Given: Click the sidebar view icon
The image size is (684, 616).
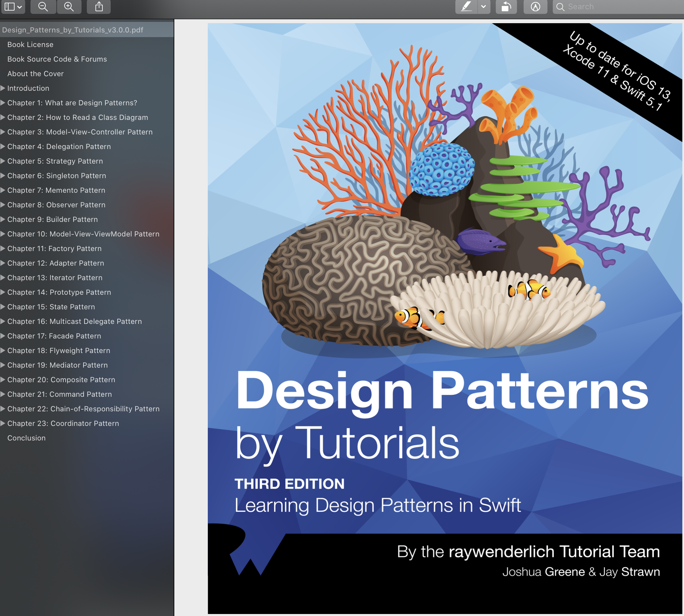Looking at the screenshot, I should click(10, 6).
